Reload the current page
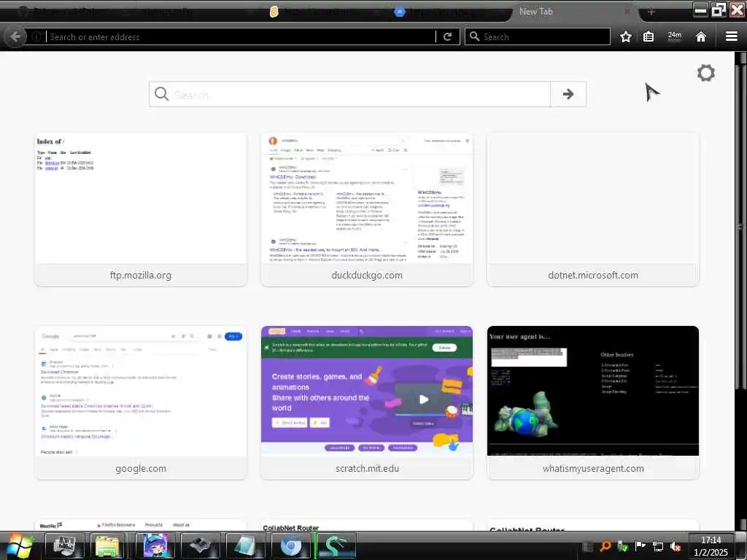The image size is (747, 560). coord(447,36)
